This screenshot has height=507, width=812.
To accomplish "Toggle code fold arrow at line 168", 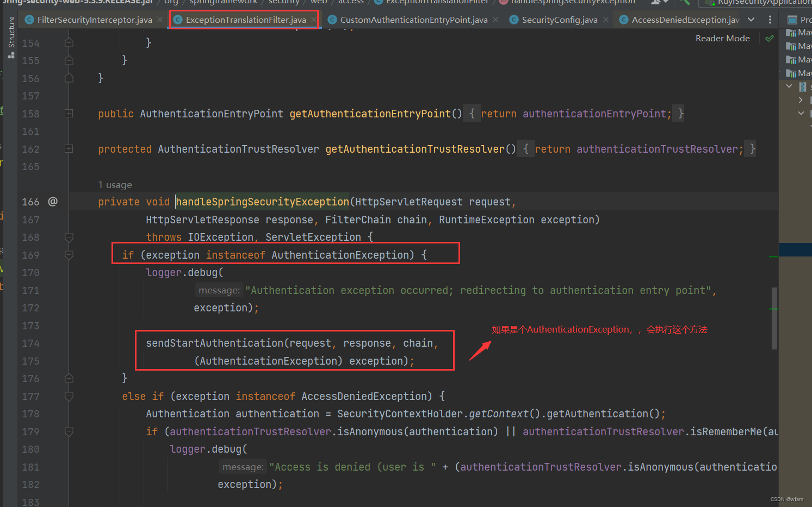I will tap(69, 237).
